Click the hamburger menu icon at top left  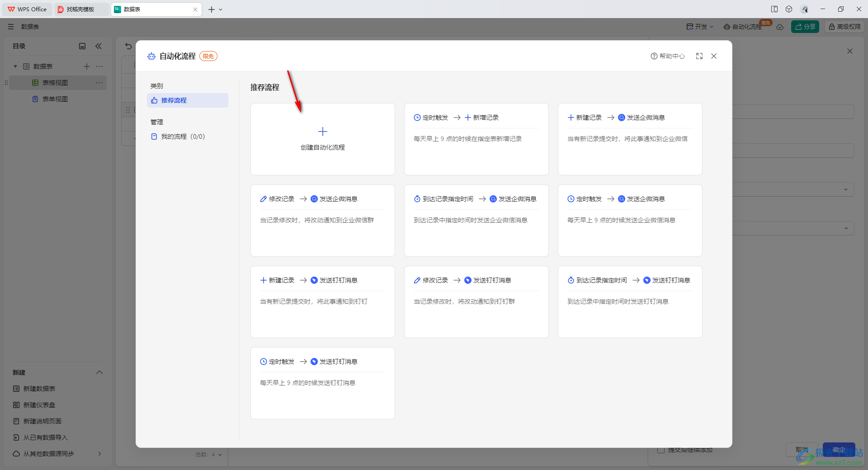click(11, 27)
